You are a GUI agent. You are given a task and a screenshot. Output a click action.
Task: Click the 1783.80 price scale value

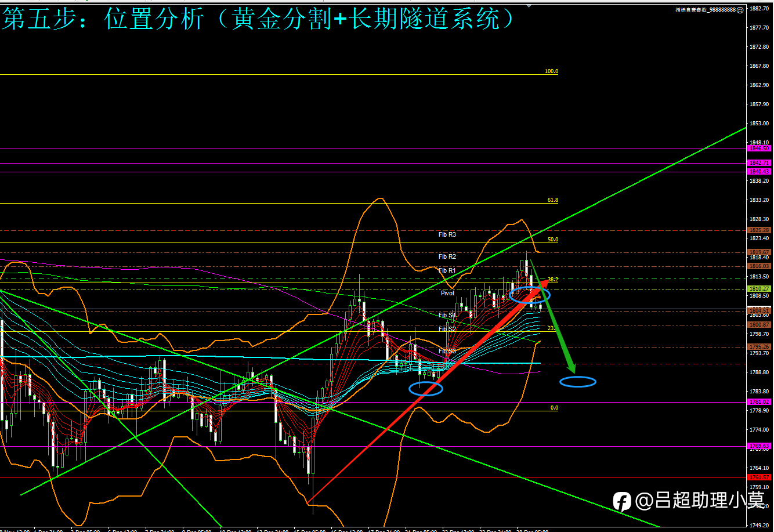(760, 392)
